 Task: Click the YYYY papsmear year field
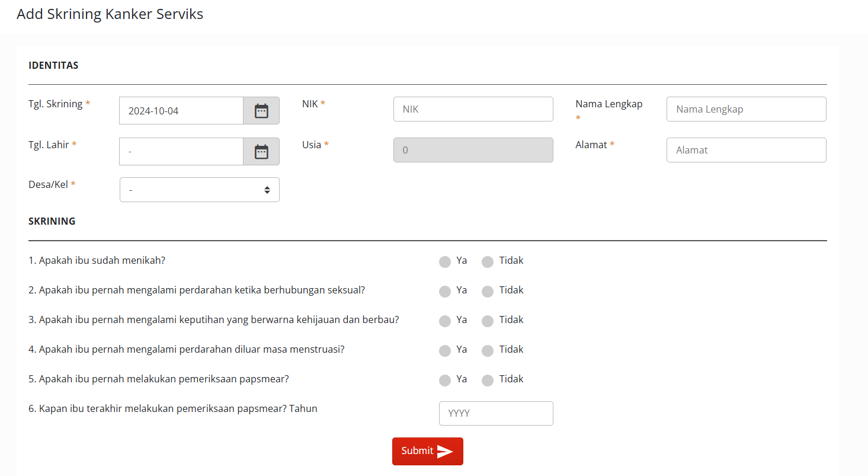(x=496, y=413)
